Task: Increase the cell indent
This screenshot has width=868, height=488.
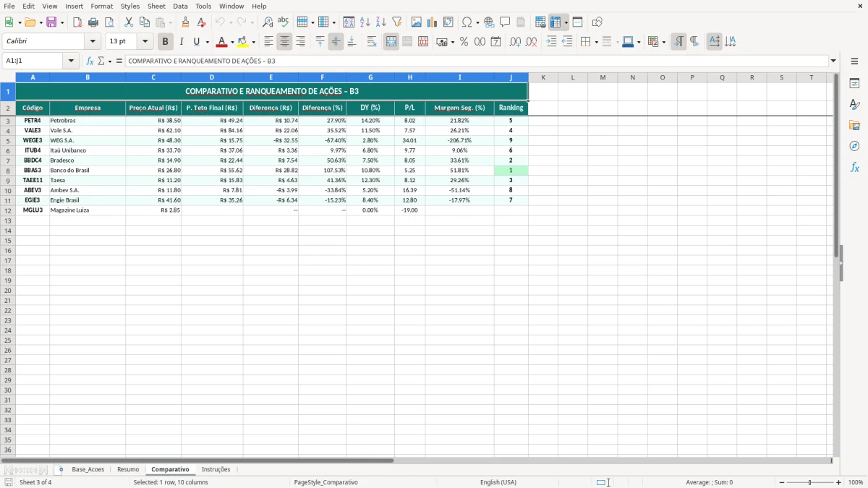Action: tap(551, 42)
